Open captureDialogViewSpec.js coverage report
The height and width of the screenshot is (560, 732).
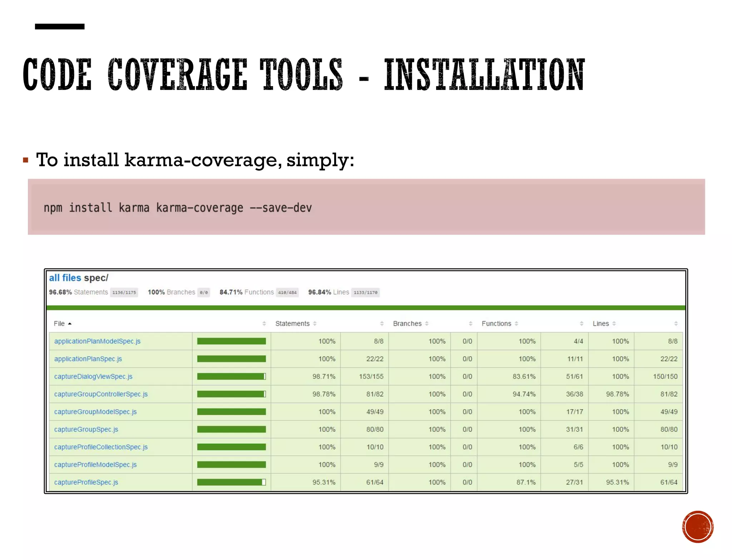coord(93,376)
